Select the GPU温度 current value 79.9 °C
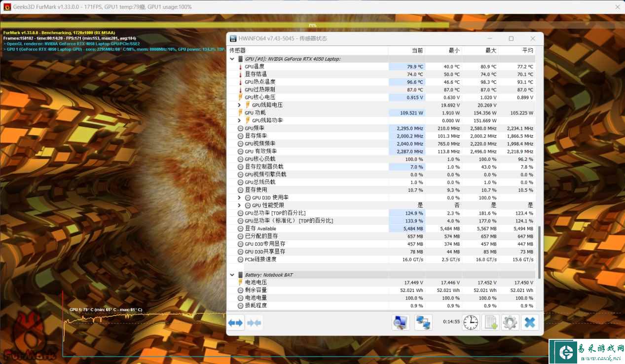 pyautogui.click(x=415, y=67)
